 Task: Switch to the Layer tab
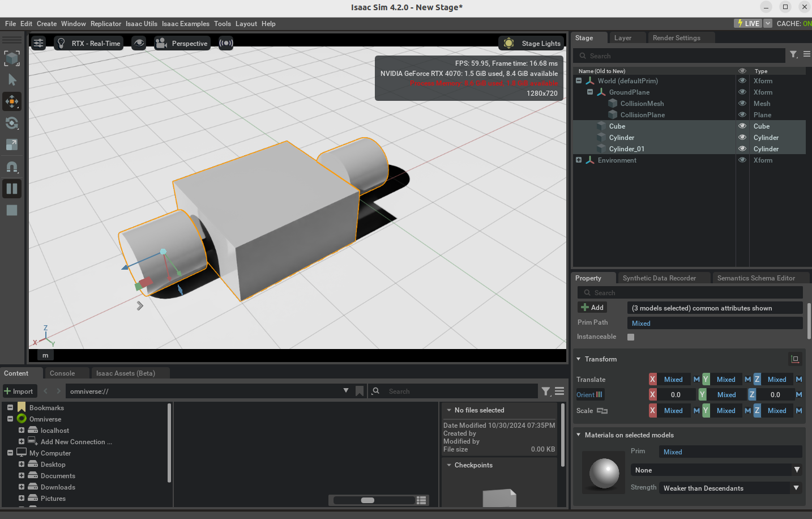623,38
